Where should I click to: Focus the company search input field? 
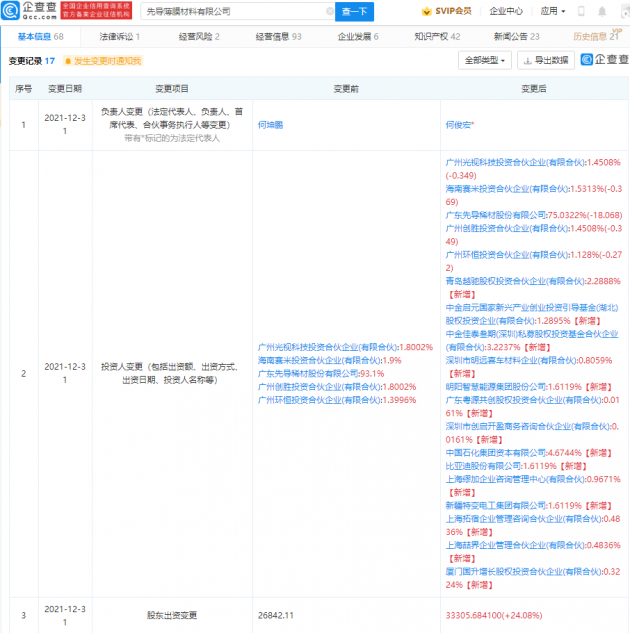pos(236,11)
